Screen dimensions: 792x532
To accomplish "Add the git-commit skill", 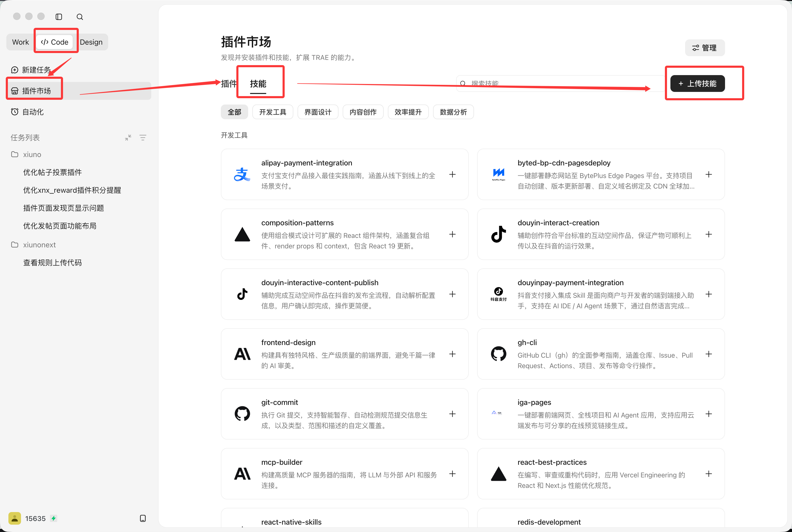I will point(452,414).
